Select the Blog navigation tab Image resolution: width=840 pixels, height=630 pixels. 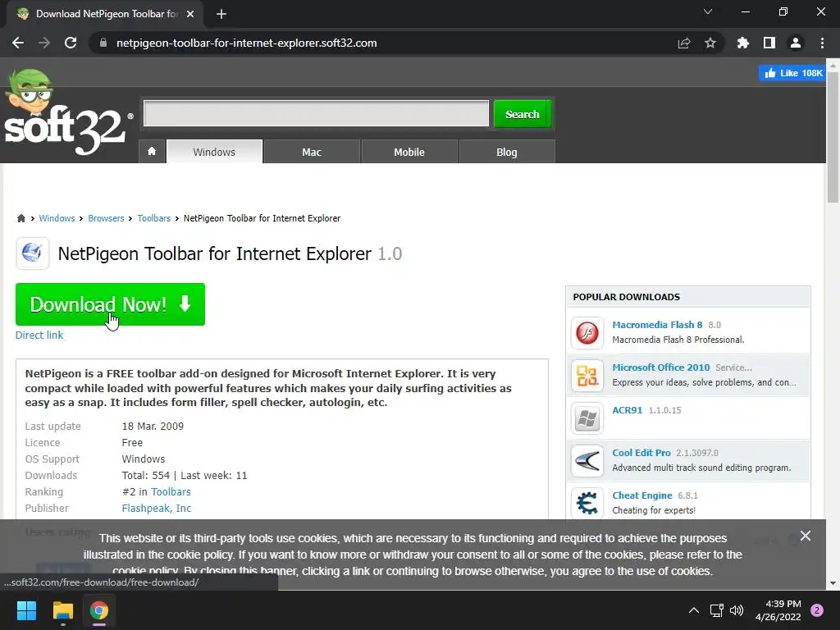[507, 152]
